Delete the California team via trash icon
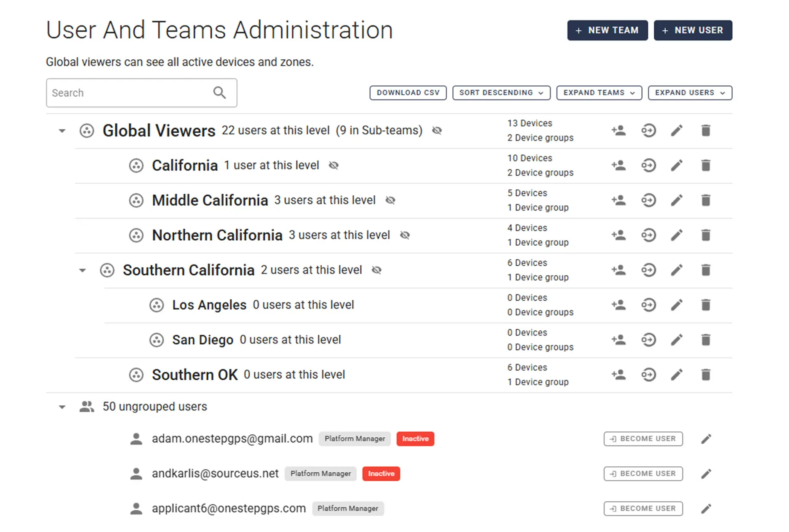 click(706, 166)
